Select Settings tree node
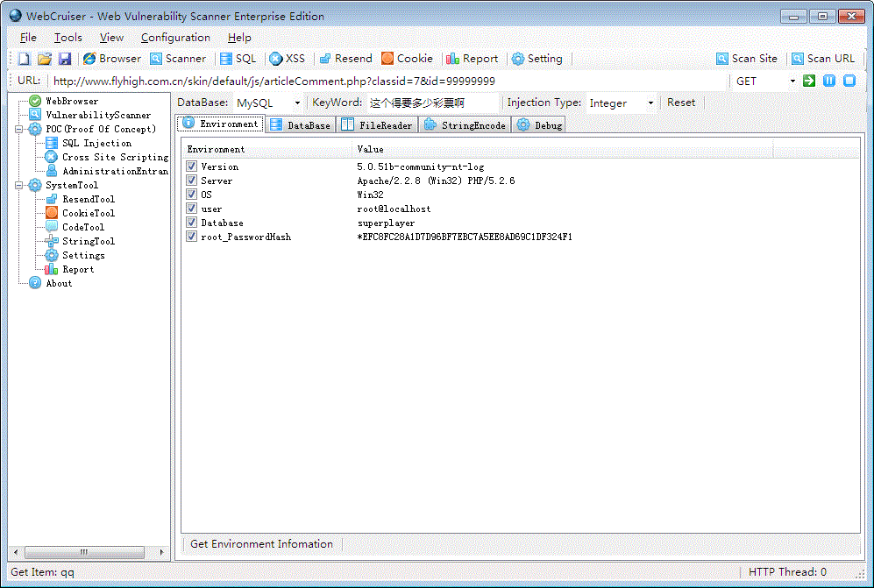 pyautogui.click(x=83, y=255)
